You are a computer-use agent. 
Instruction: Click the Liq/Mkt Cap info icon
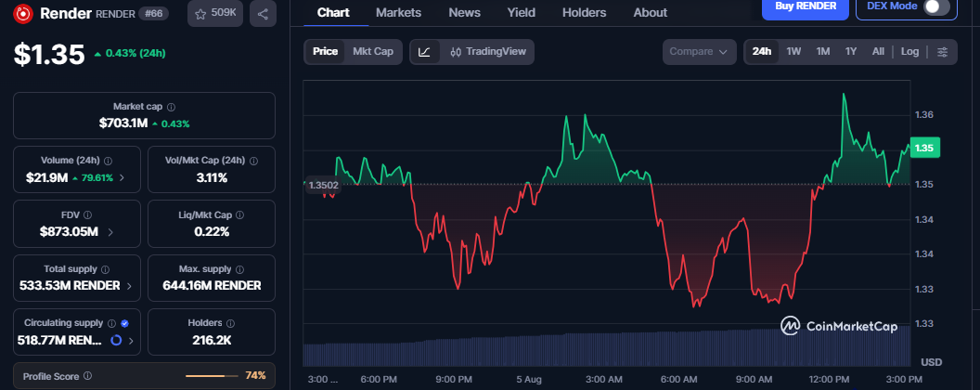[x=240, y=215]
